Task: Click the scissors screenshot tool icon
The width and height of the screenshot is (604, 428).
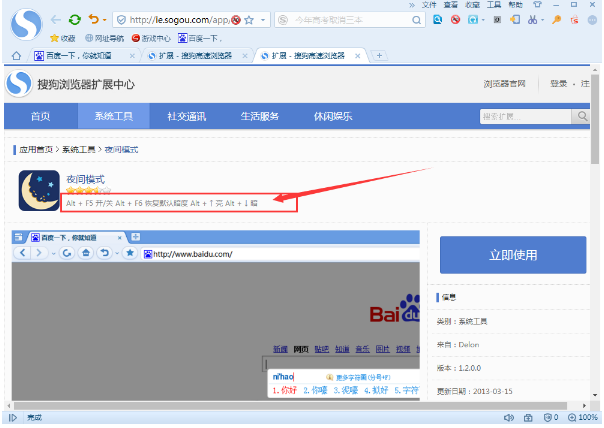Action: [x=533, y=19]
